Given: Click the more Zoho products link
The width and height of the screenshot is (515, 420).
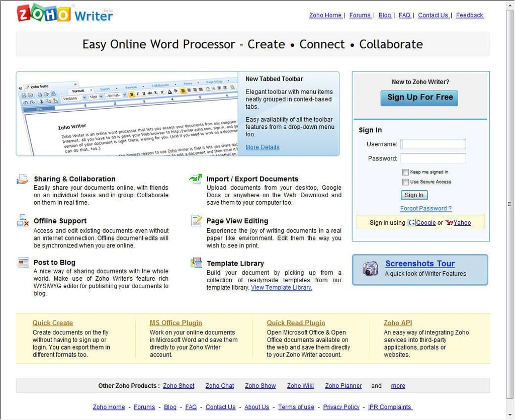Looking at the screenshot, I should pyautogui.click(x=398, y=386).
